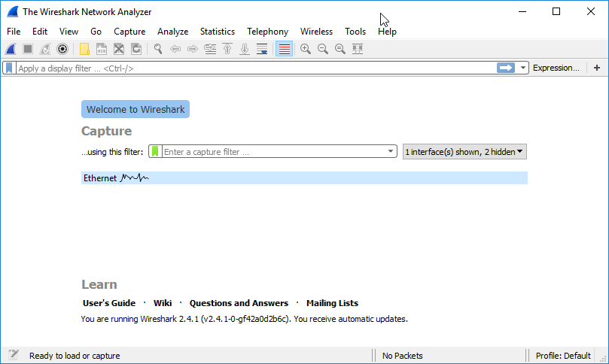Open the Go menu
This screenshot has width=609, height=364.
(96, 32)
